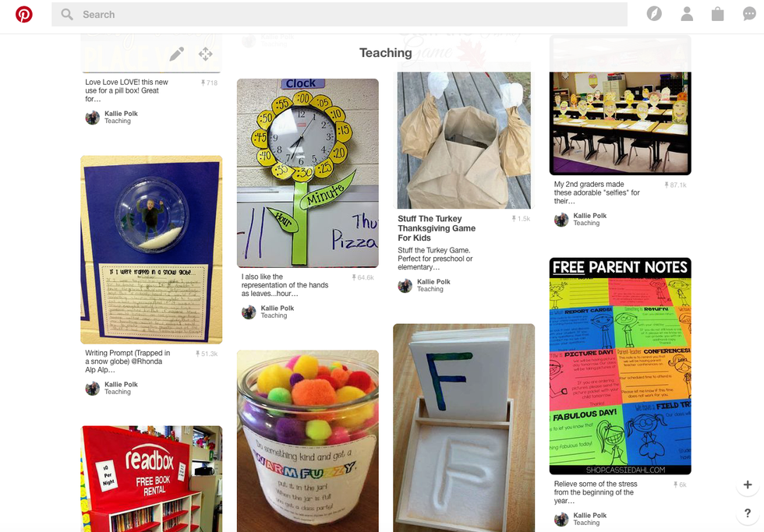Open Stuff The Turkey Thanksgiving Game title
This screenshot has width=764, height=532.
coord(436,228)
